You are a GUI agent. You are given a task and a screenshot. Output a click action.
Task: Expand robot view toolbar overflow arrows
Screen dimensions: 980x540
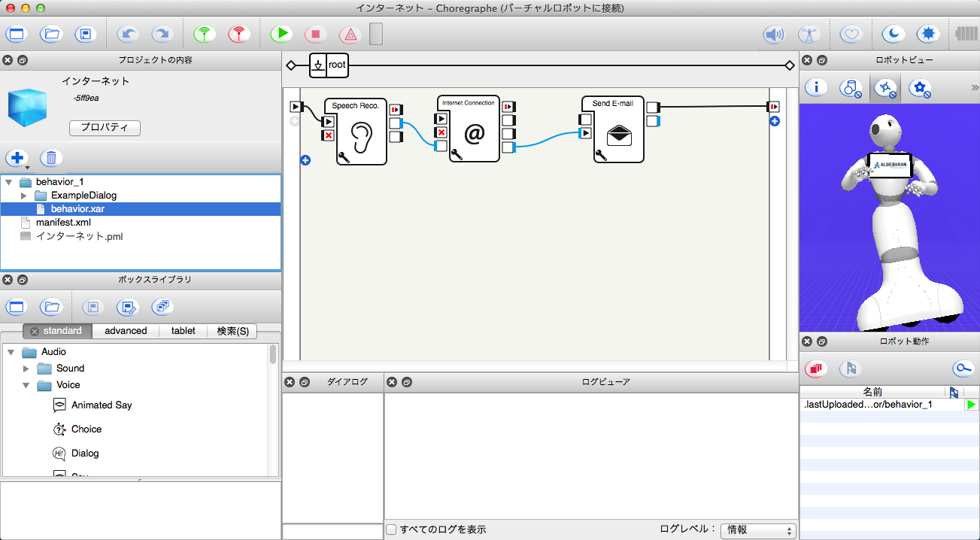point(975,88)
